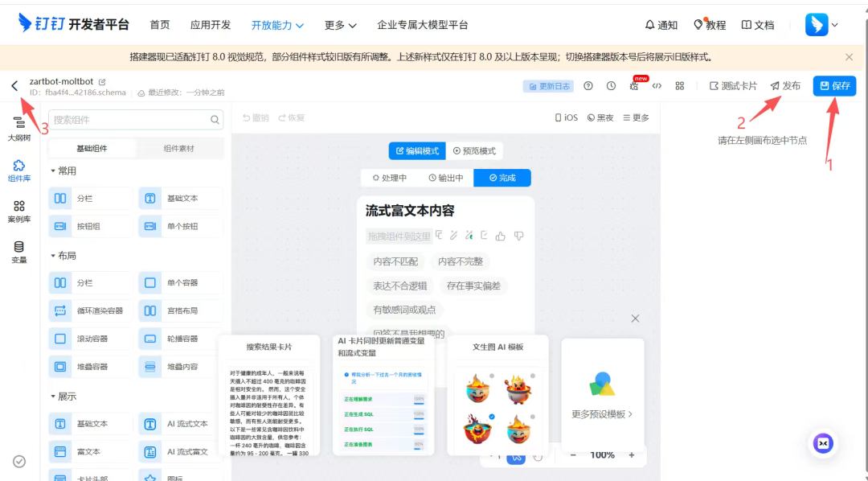Switch to 预览模式 preview mode
The width and height of the screenshot is (868, 481).
pos(476,150)
